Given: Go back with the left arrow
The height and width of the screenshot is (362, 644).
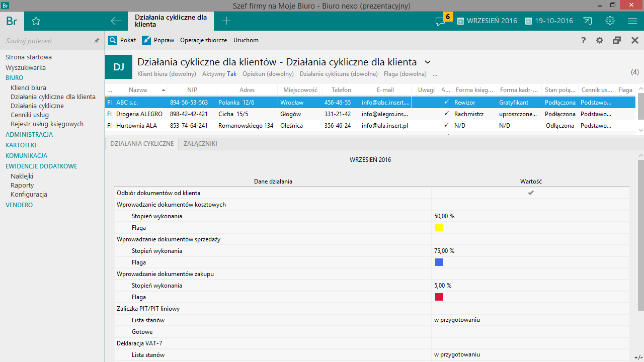Looking at the screenshot, I should pos(116,21).
